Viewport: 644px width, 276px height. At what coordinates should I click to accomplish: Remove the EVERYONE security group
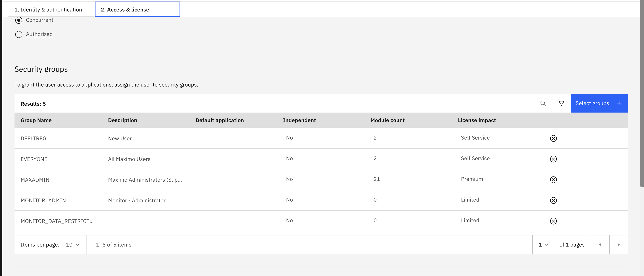point(553,159)
